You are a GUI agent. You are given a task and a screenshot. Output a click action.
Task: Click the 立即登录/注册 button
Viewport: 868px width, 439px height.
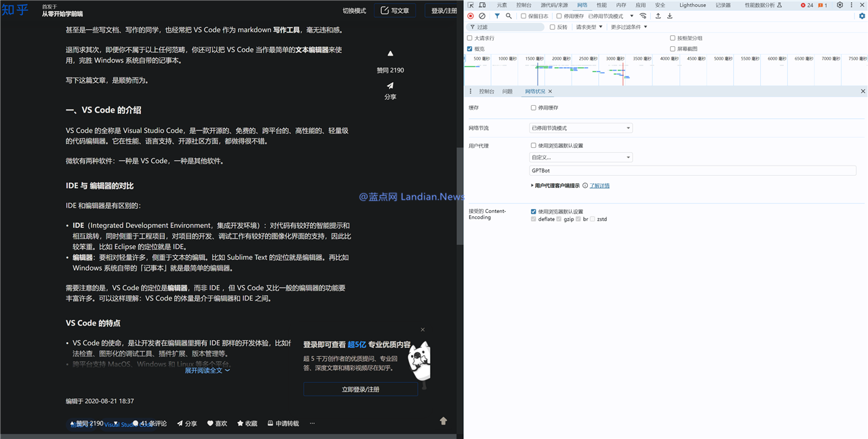click(x=361, y=389)
